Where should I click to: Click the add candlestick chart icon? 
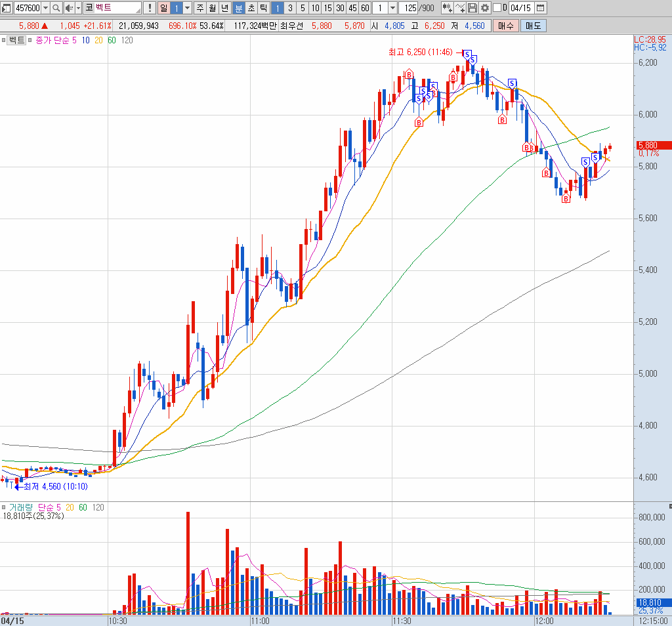pos(447,8)
